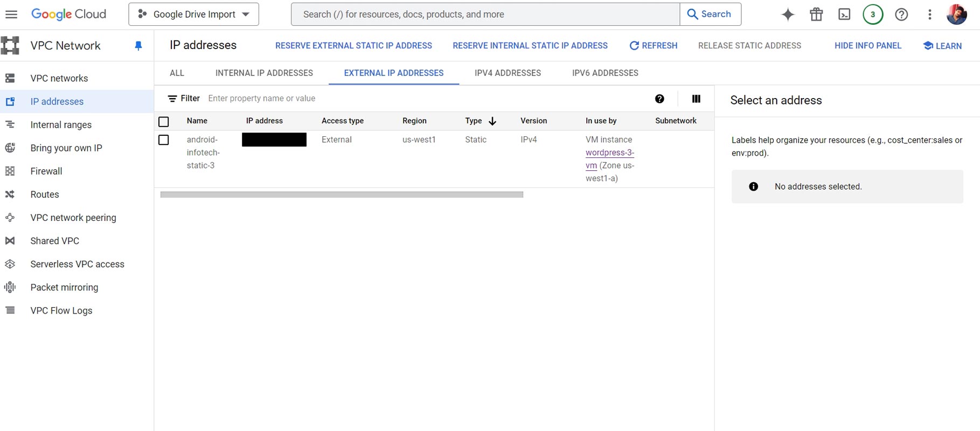The image size is (980, 431).
Task: Open notifications badge showing 3
Action: click(873, 15)
